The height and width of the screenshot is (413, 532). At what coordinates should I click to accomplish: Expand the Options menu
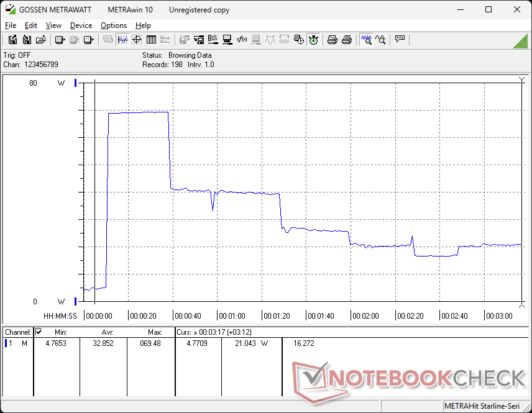coord(114,25)
